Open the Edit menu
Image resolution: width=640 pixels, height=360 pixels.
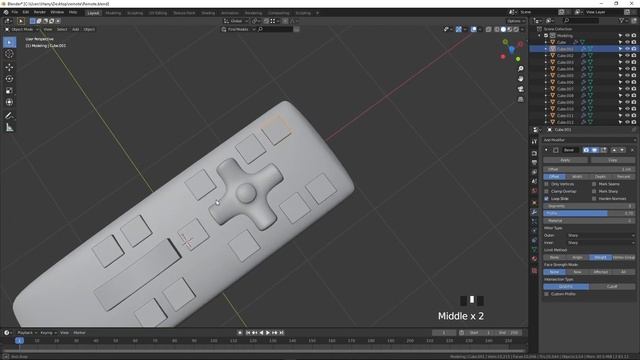click(26, 12)
